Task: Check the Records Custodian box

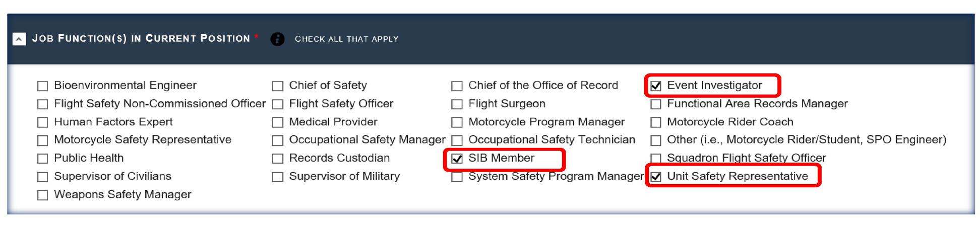Action: tap(277, 159)
